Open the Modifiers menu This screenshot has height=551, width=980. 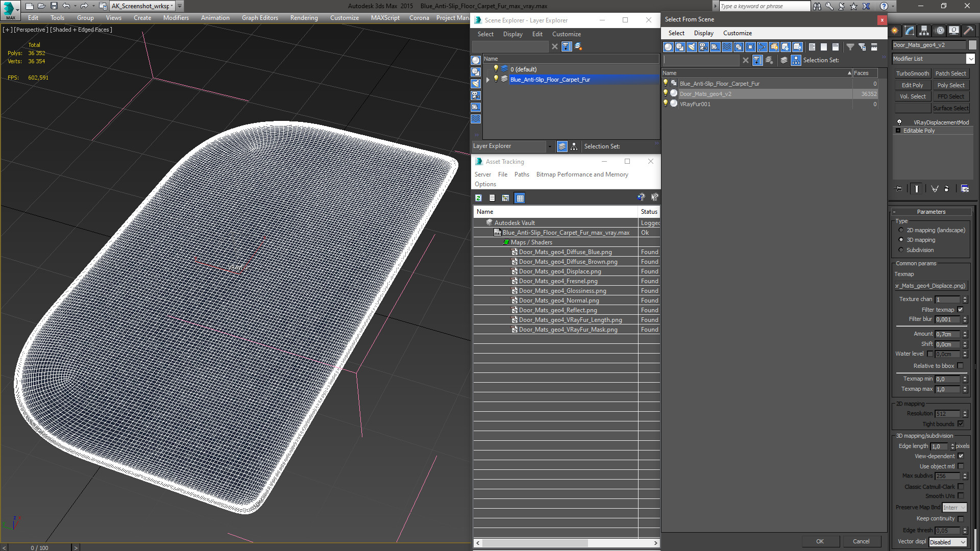(176, 18)
